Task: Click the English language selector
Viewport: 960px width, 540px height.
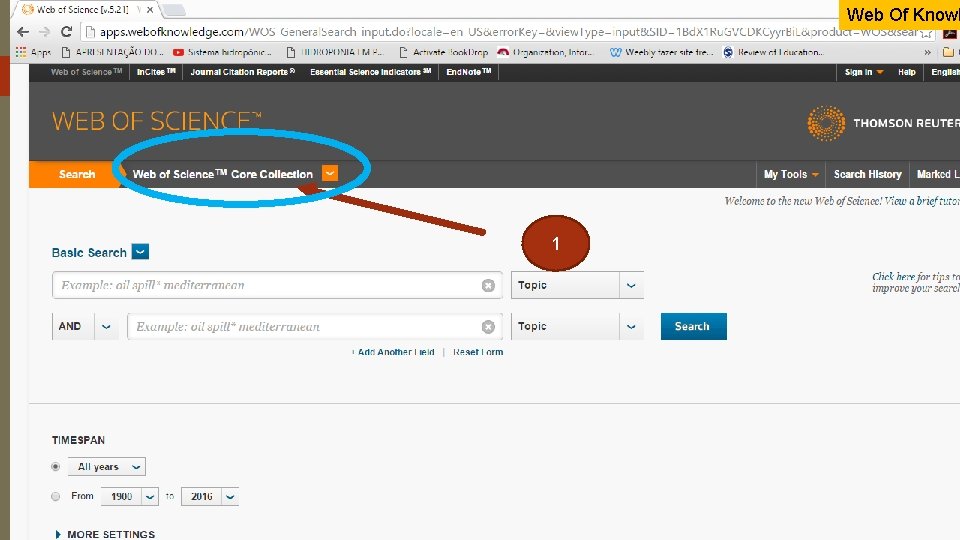Action: (x=945, y=72)
